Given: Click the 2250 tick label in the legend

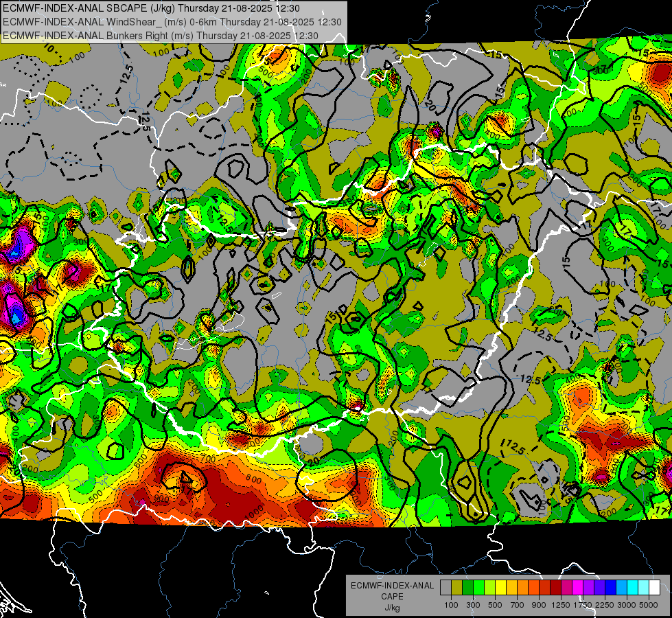Looking at the screenshot, I should click(x=605, y=605).
